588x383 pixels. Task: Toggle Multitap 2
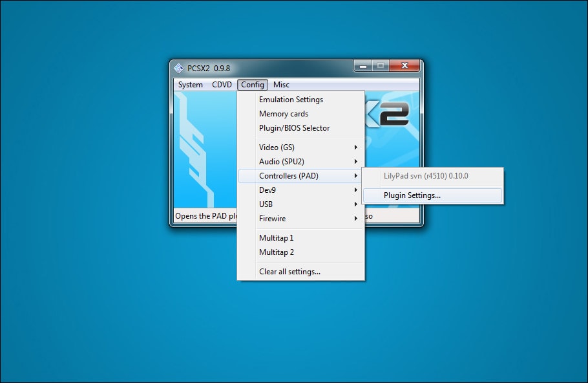[301, 252]
